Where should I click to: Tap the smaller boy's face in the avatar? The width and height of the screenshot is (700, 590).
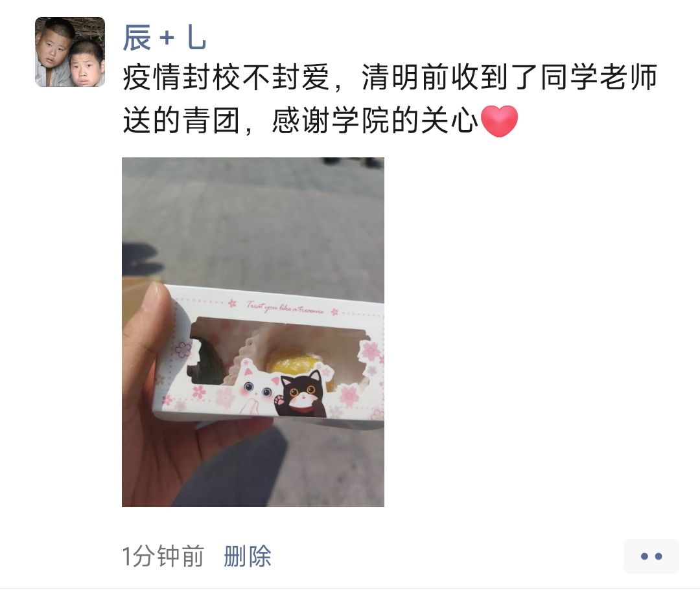(x=85, y=65)
